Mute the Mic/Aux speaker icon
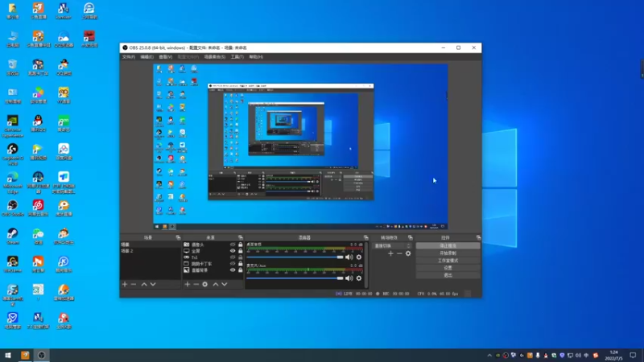Viewport: 644px width, 362px height. [x=349, y=278]
